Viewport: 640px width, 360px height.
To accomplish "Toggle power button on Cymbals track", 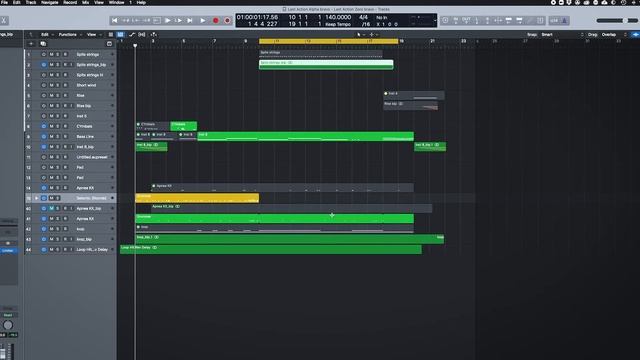I will point(44,127).
